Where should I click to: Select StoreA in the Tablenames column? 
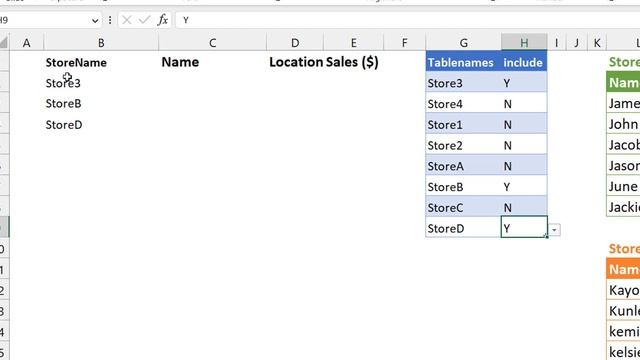pos(463,167)
